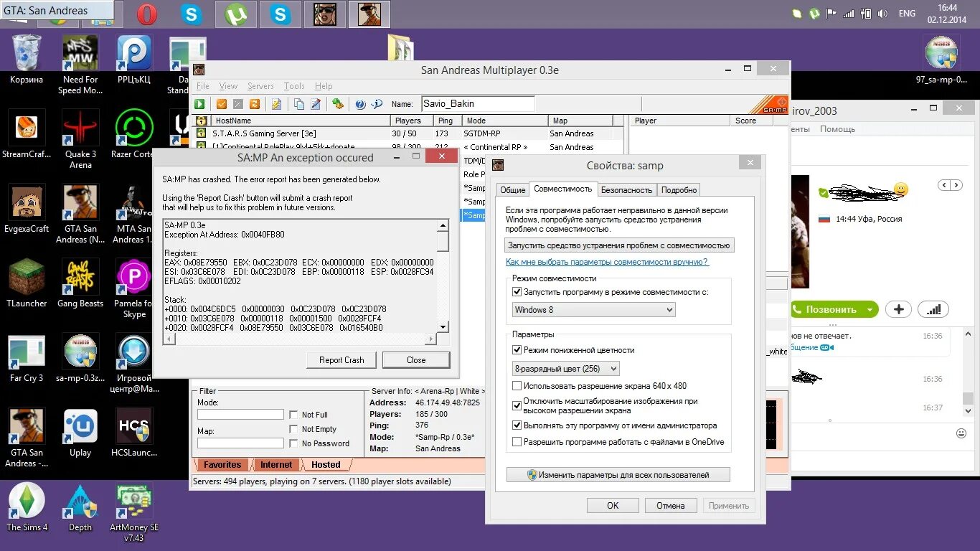Select the Uplay desktop icon
The height and width of the screenshot is (551, 980).
point(80,433)
